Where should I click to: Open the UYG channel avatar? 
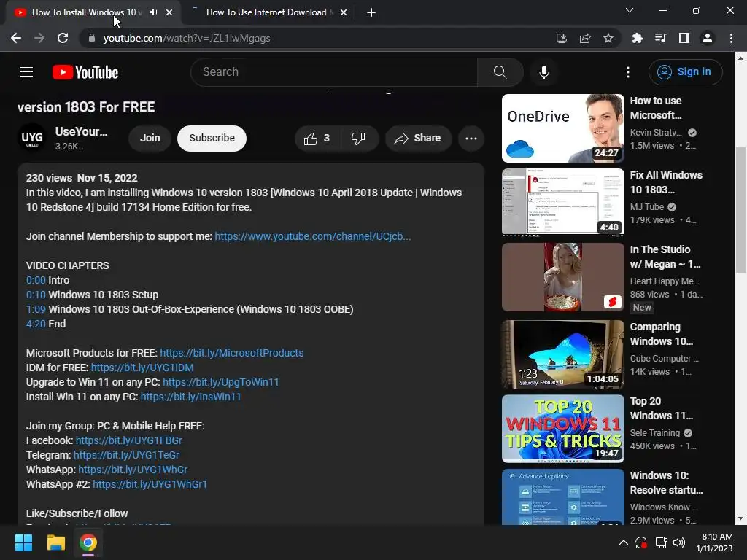pos(32,138)
